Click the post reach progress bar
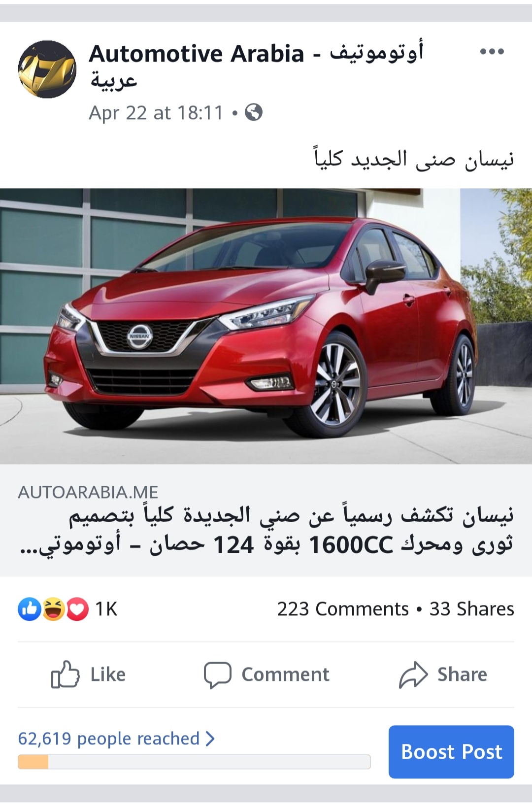Viewport: 532px width, 807px height. click(x=194, y=762)
